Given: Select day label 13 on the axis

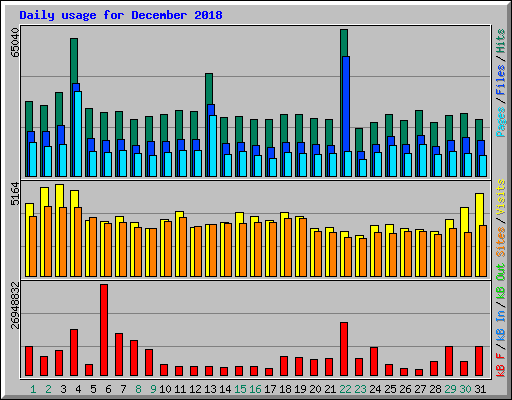Looking at the screenshot, I should tap(210, 389).
